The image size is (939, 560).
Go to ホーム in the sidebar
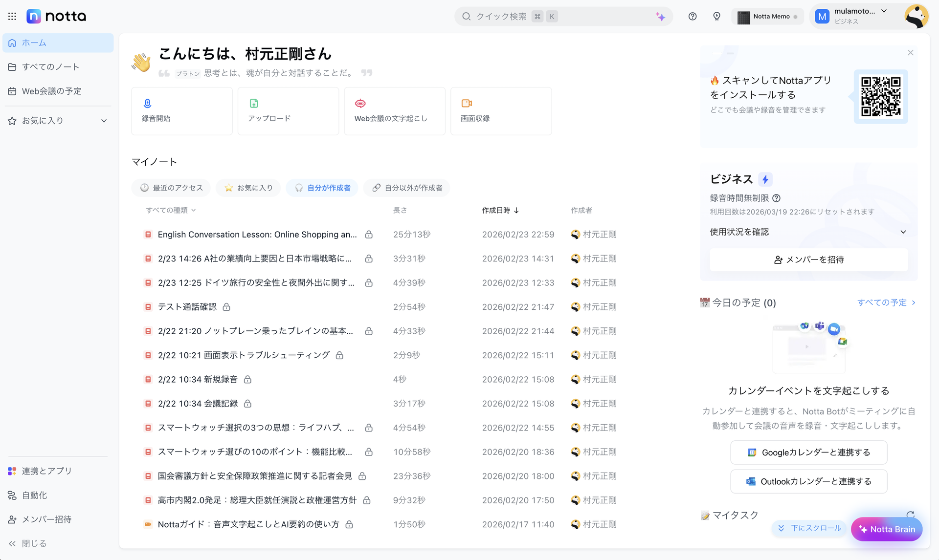click(58, 43)
